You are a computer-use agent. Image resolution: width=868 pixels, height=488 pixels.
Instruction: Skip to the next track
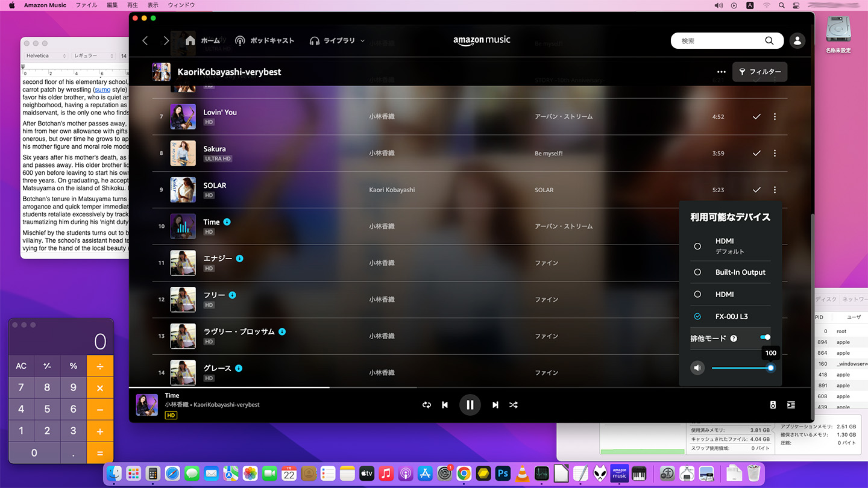pyautogui.click(x=495, y=405)
